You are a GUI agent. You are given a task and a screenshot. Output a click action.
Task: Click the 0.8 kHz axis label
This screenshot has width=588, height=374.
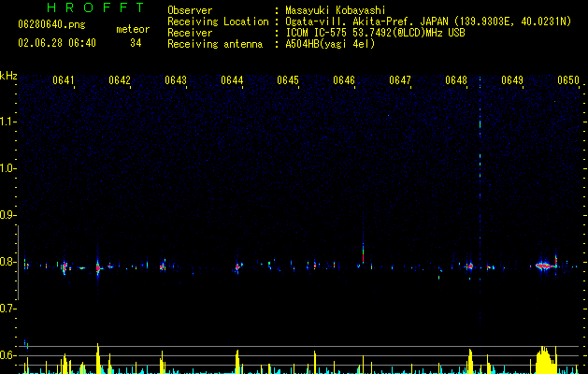[x=7, y=262]
